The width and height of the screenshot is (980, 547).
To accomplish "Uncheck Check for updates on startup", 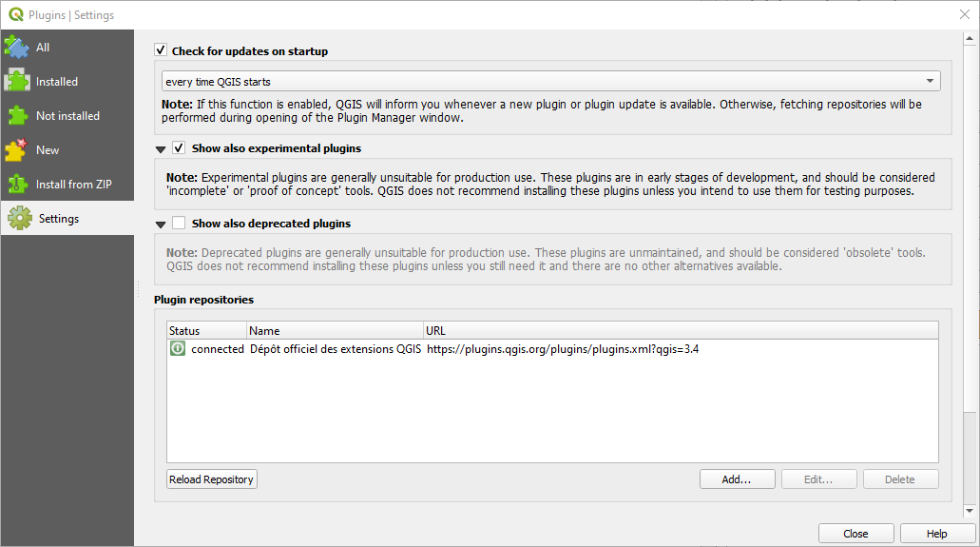I will click(x=161, y=50).
